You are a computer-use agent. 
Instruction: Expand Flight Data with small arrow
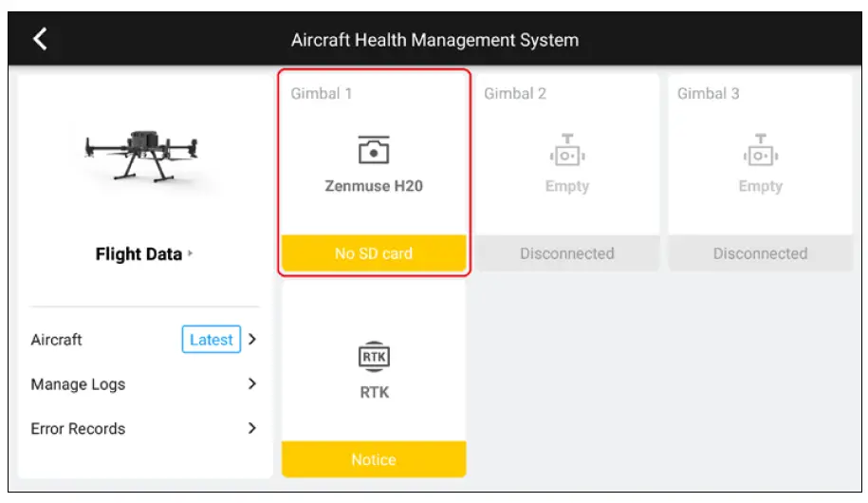click(x=190, y=254)
